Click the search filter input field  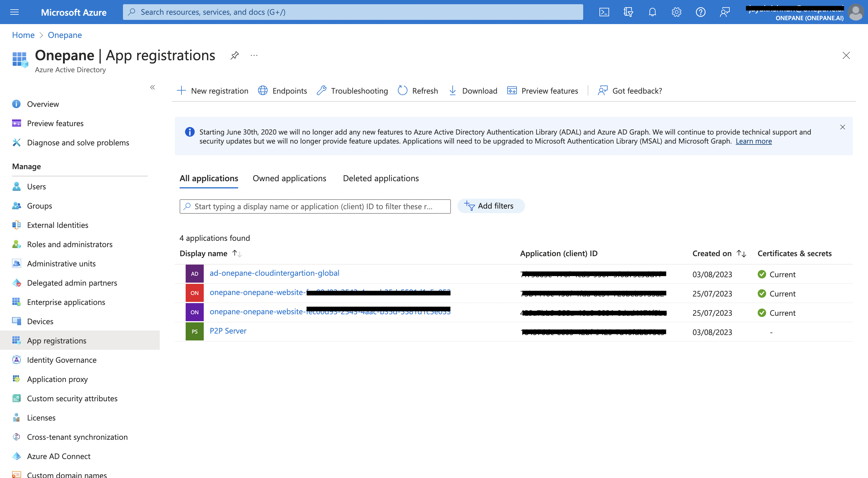click(x=315, y=206)
